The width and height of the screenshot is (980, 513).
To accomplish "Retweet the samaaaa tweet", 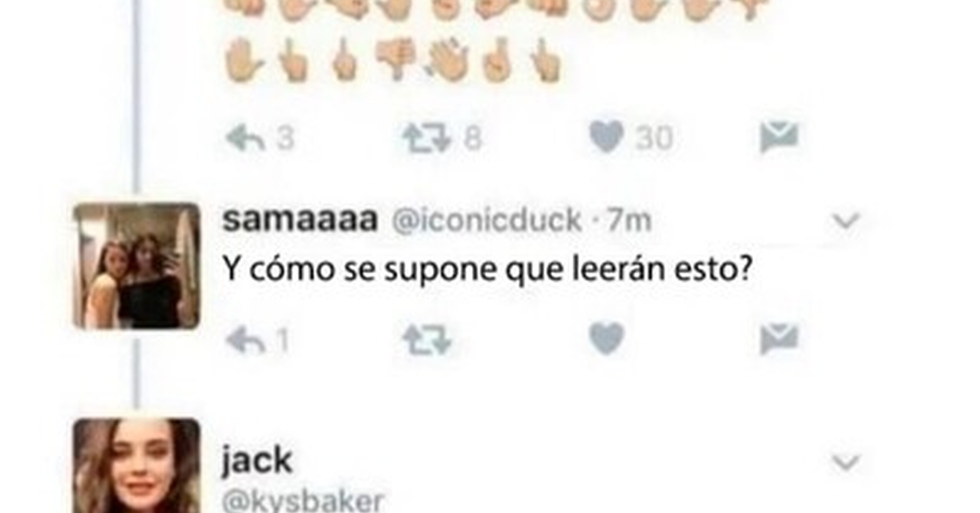I will pos(427,340).
